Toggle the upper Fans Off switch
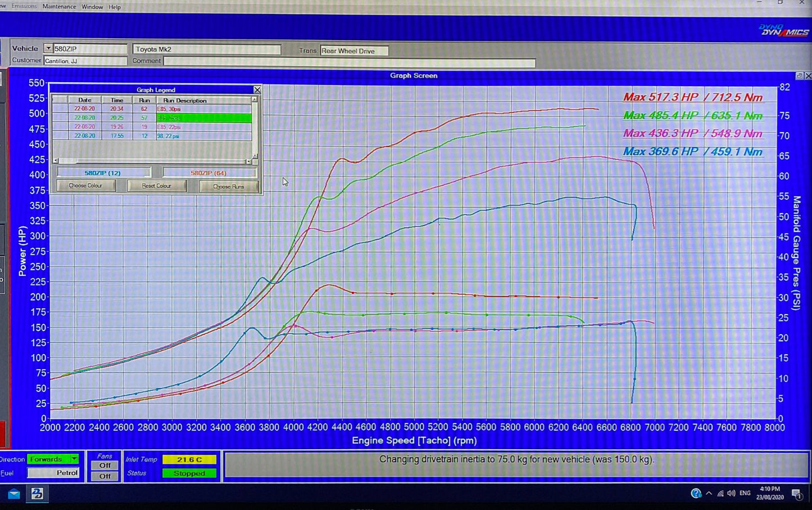The width and height of the screenshot is (812, 510). point(104,466)
